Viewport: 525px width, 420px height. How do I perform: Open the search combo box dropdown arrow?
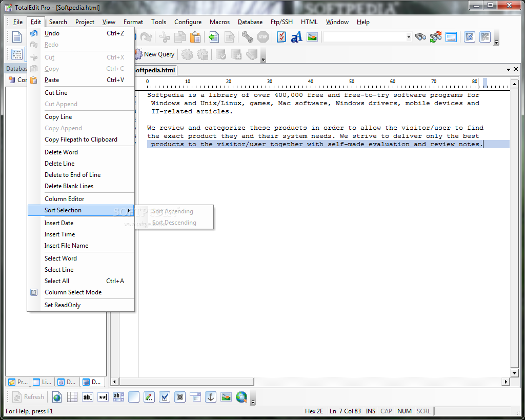(x=409, y=37)
